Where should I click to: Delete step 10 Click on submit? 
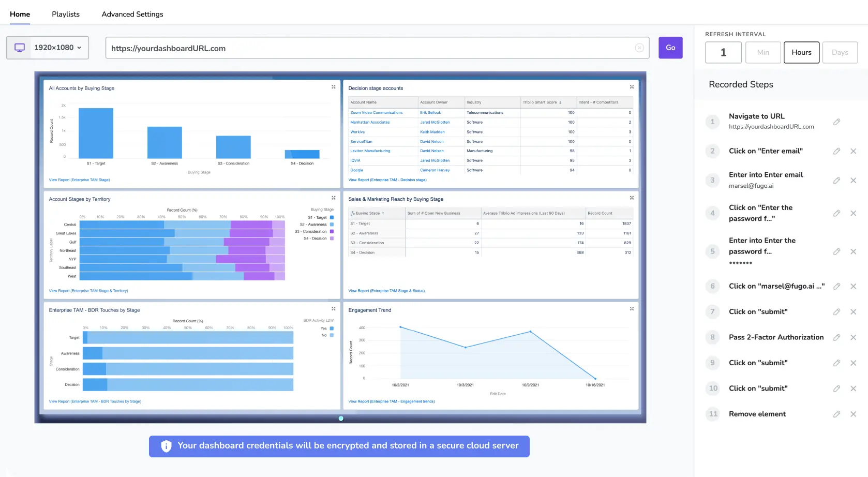pos(853,389)
